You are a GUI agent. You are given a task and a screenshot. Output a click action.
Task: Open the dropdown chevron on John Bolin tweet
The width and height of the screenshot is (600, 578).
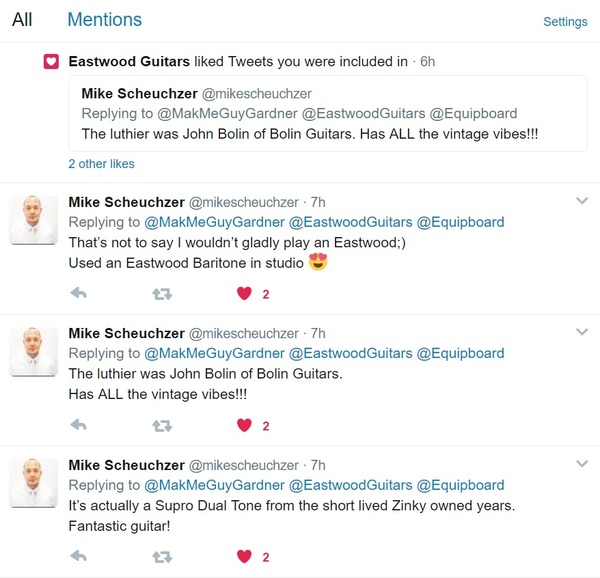point(582,332)
